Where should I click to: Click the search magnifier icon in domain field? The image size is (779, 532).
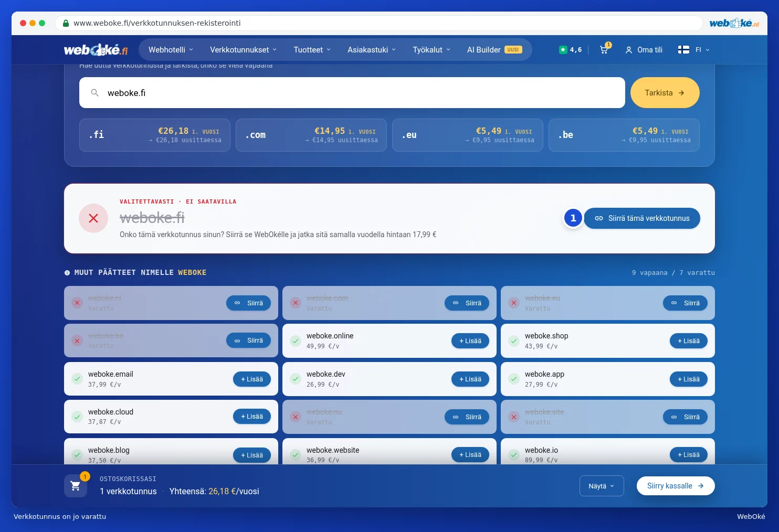(x=95, y=93)
